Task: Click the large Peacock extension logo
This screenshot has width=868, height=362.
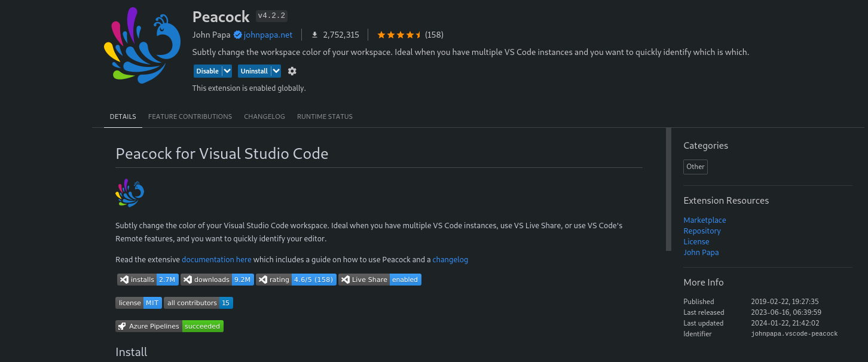Action: pyautogui.click(x=142, y=45)
